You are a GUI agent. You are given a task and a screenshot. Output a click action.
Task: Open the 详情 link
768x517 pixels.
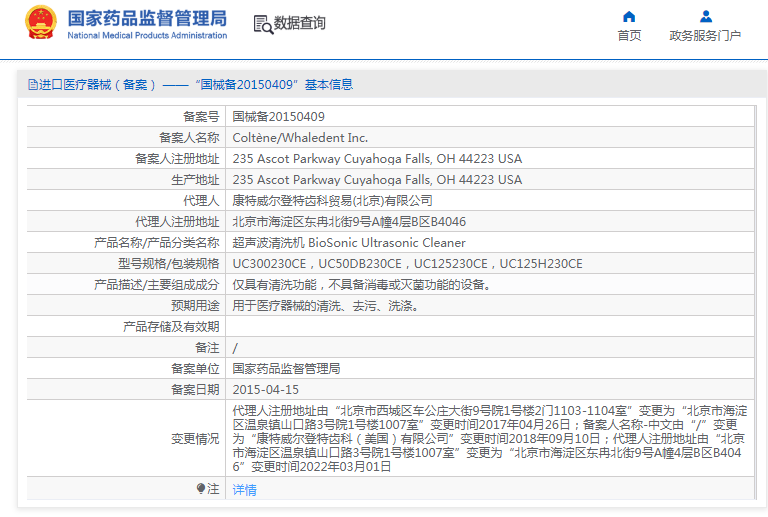[244, 489]
